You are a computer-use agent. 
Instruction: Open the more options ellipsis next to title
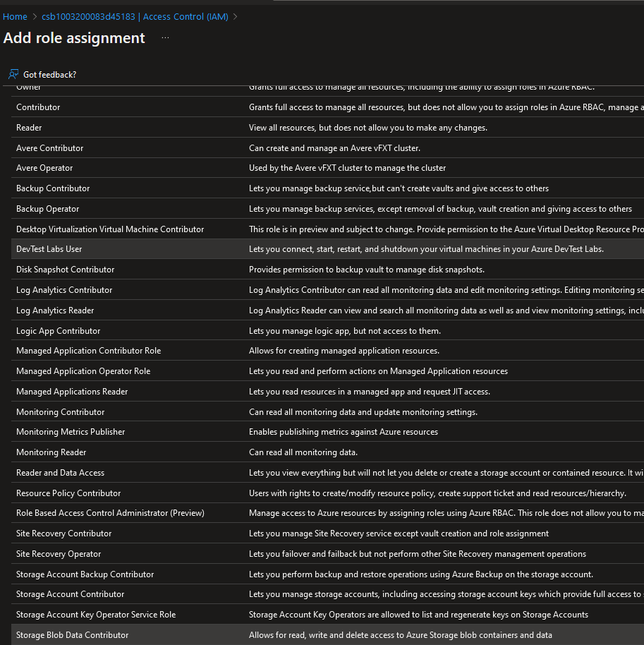click(164, 40)
